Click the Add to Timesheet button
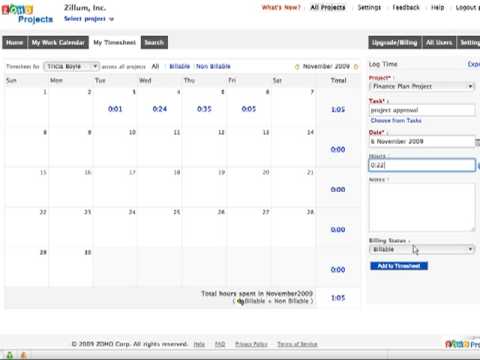 point(399,266)
